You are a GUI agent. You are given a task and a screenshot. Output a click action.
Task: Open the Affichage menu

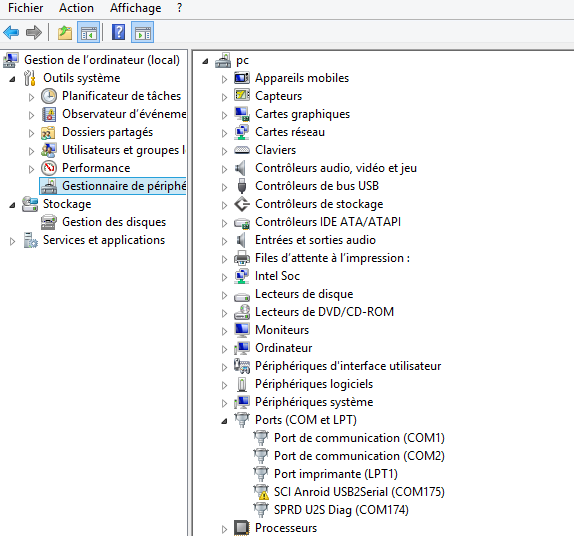[x=136, y=8]
